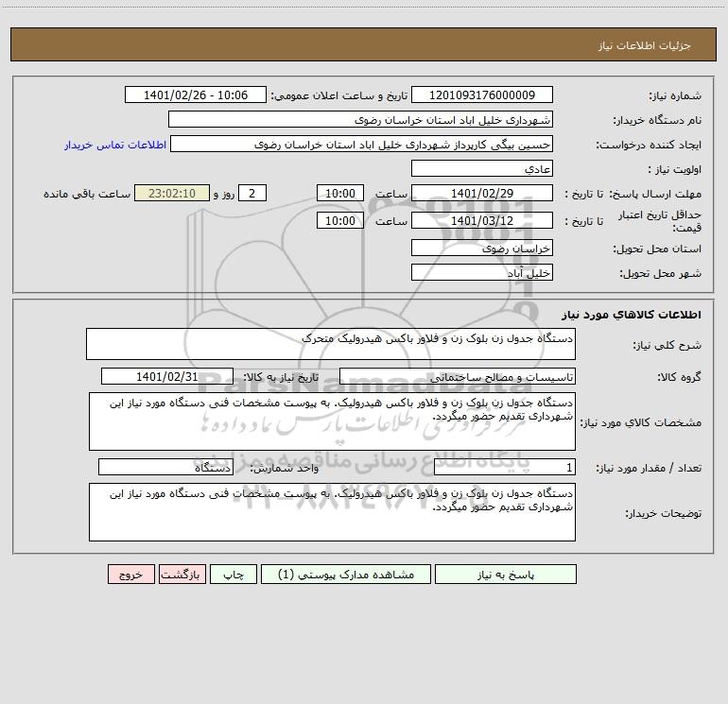Viewport: 728px width, 704px height.
Task: Click the label مشخصات کالای مورد نیاز
Action: pos(642,422)
